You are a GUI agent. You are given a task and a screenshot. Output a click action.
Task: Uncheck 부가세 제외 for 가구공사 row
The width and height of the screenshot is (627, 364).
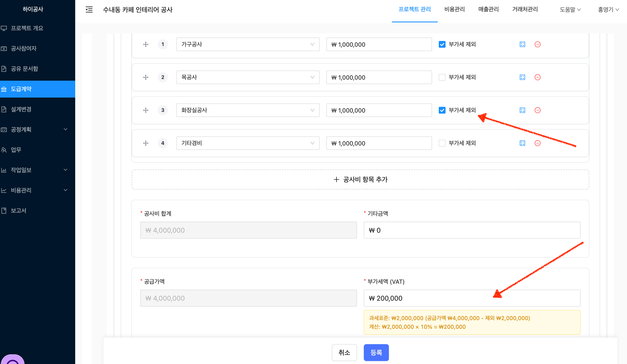(442, 45)
